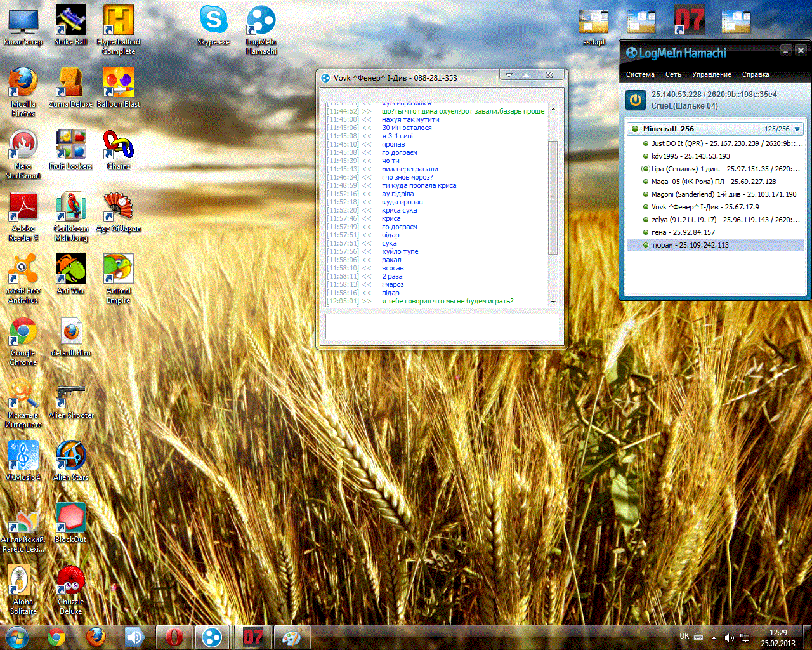This screenshot has width=812, height=650.
Task: Click chat message 'ти куда пропала криса'
Action: [419, 185]
